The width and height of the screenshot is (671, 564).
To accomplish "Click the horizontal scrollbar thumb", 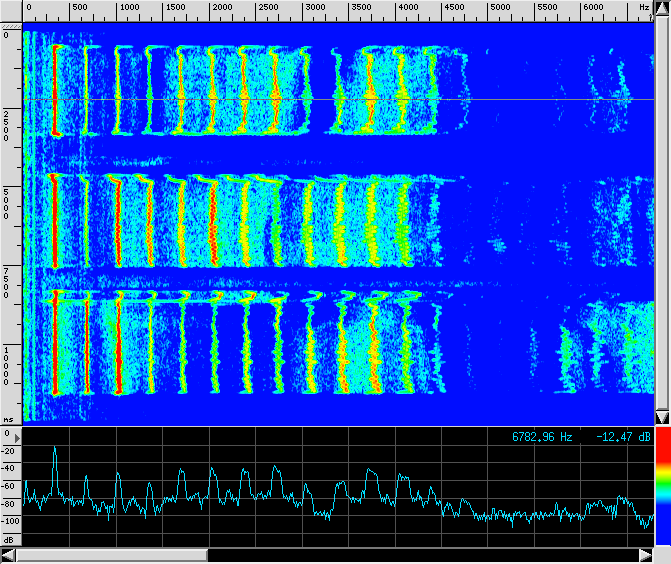I will point(111,555).
